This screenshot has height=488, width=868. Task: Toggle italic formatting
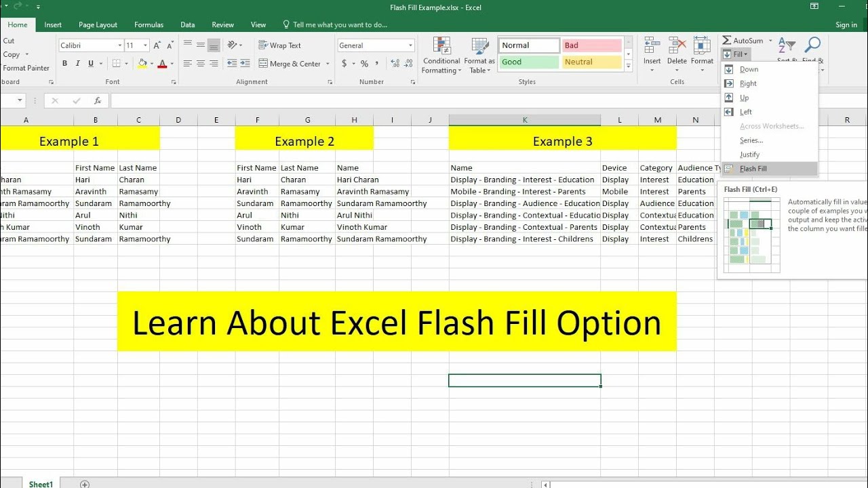(78, 64)
